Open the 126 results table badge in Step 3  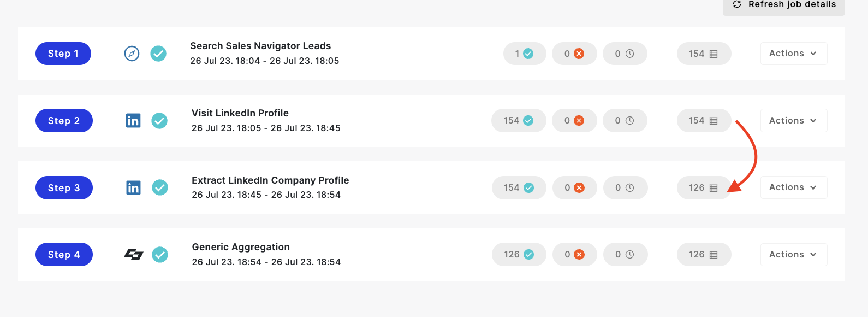tap(704, 188)
